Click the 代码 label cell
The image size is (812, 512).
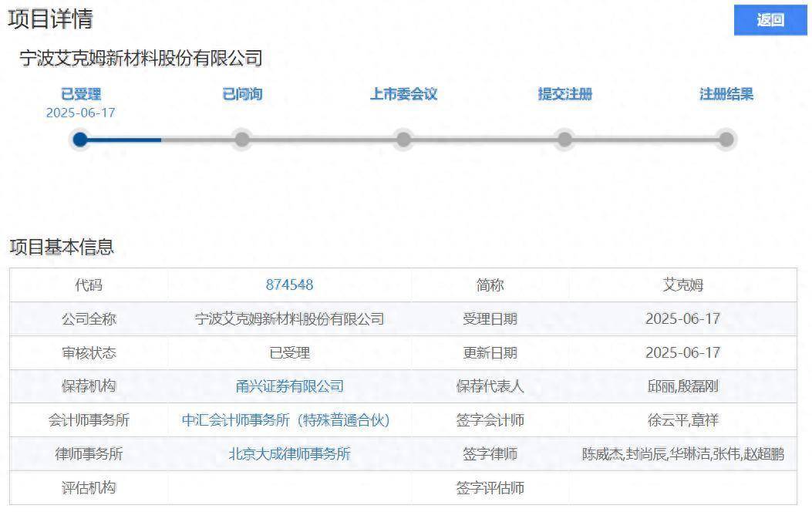pyautogui.click(x=89, y=285)
